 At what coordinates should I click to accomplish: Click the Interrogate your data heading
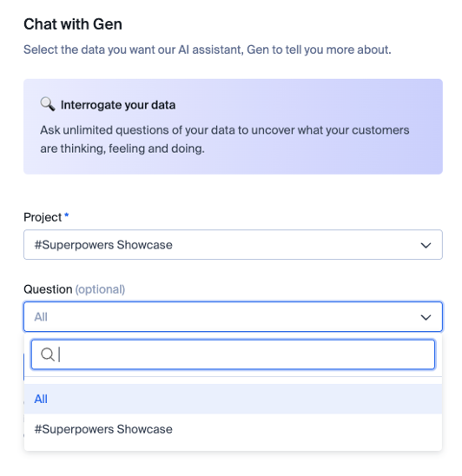click(118, 105)
